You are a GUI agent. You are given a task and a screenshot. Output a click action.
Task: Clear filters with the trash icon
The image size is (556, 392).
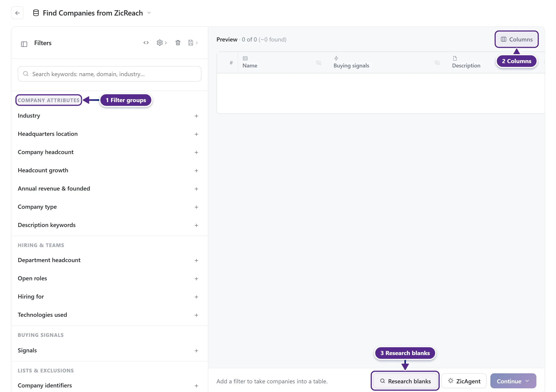point(178,43)
